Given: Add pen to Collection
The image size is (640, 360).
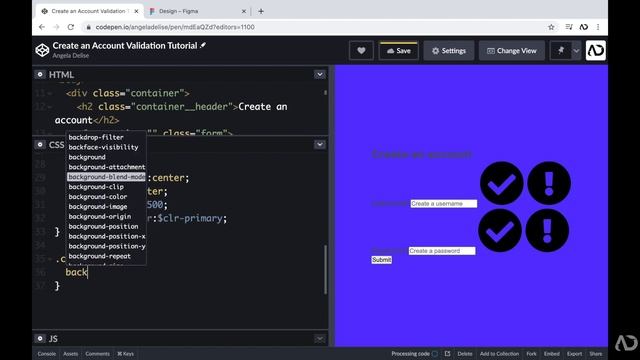Looking at the screenshot, I should coord(499,354).
